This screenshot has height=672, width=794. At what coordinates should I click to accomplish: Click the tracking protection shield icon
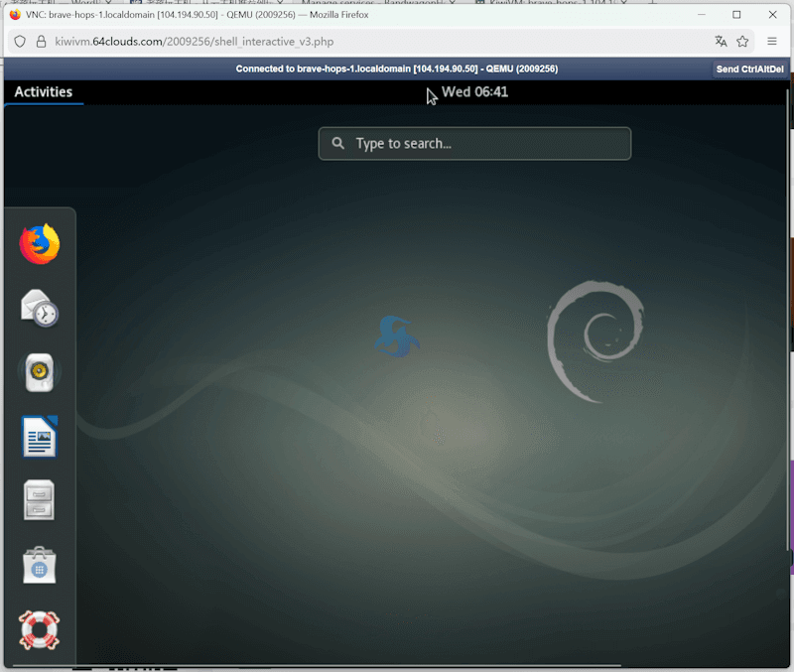pos(20,42)
